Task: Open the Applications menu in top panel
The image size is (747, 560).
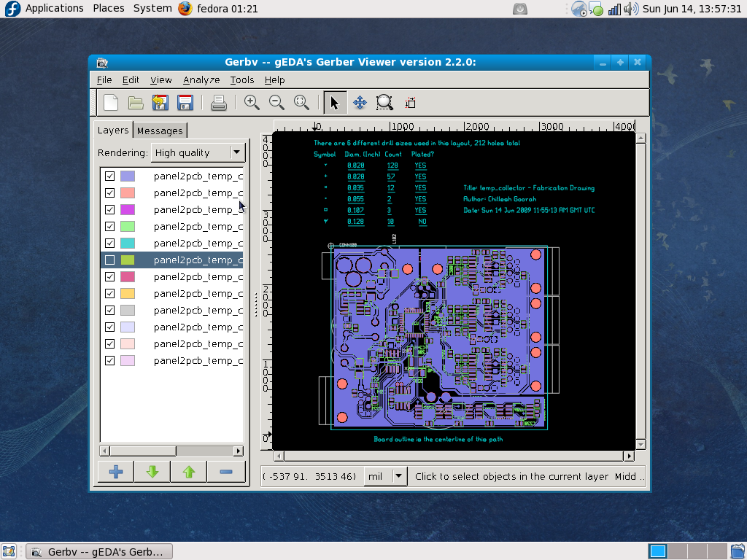Action: [x=54, y=9]
